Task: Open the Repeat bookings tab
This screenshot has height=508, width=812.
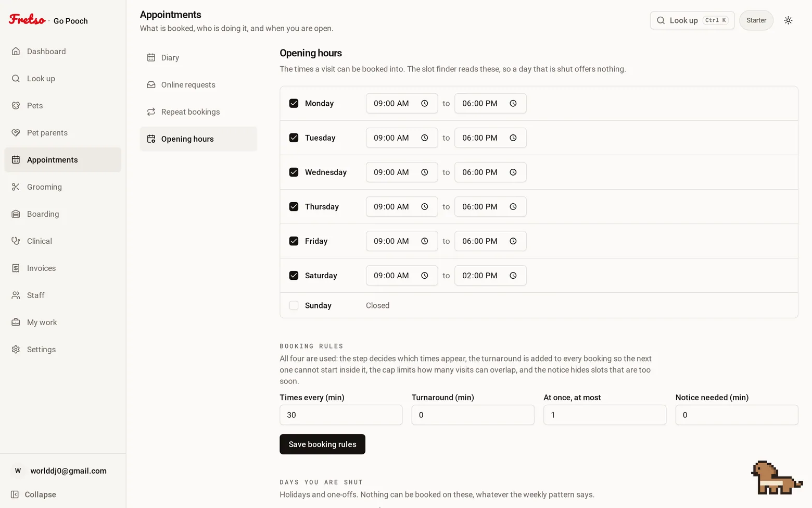Action: pos(198,111)
